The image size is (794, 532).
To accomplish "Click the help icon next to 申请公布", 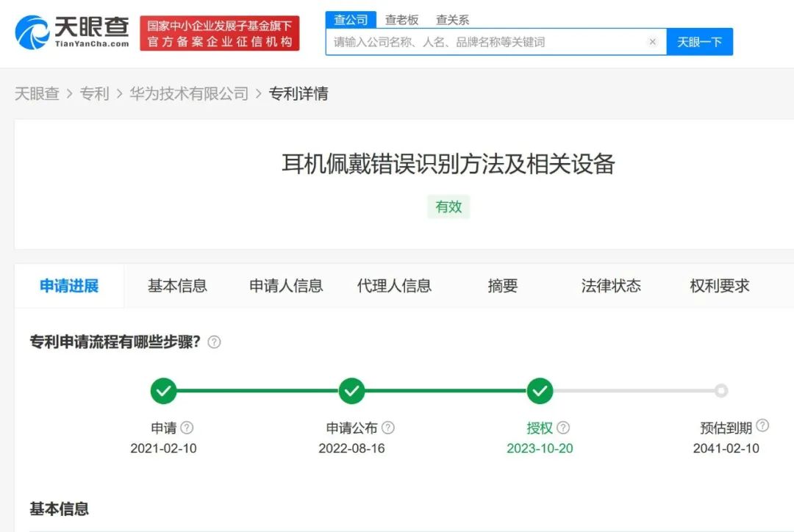I will pyautogui.click(x=388, y=428).
